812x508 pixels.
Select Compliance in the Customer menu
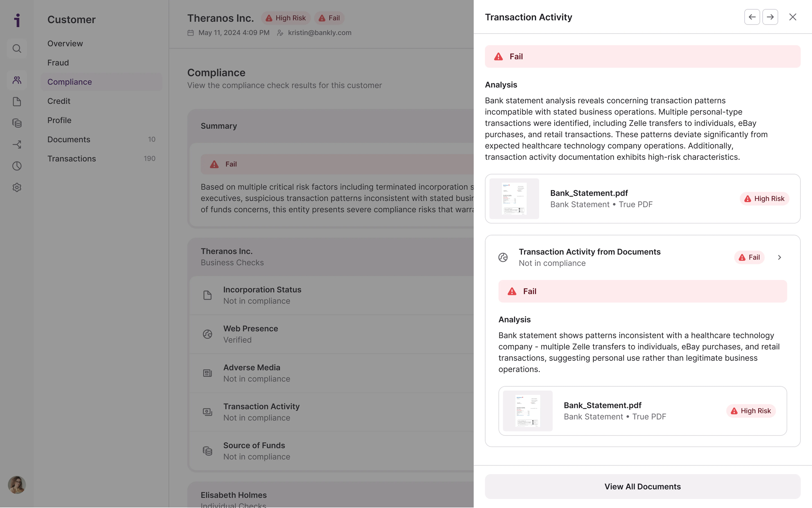pyautogui.click(x=101, y=82)
